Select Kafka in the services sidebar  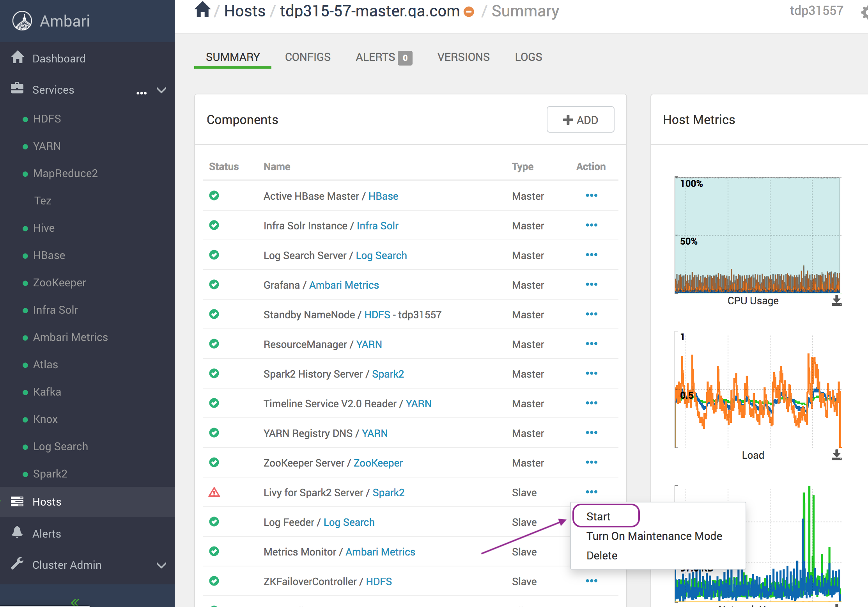tap(47, 392)
